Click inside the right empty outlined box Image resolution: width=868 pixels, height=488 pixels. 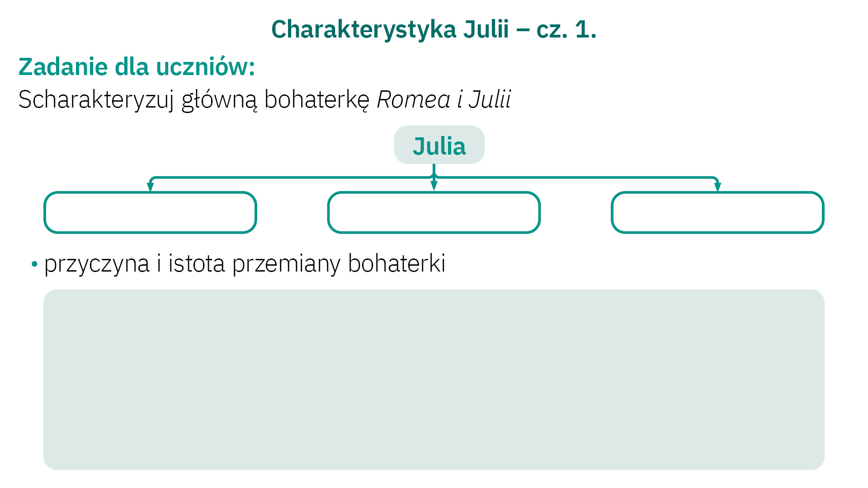(717, 213)
